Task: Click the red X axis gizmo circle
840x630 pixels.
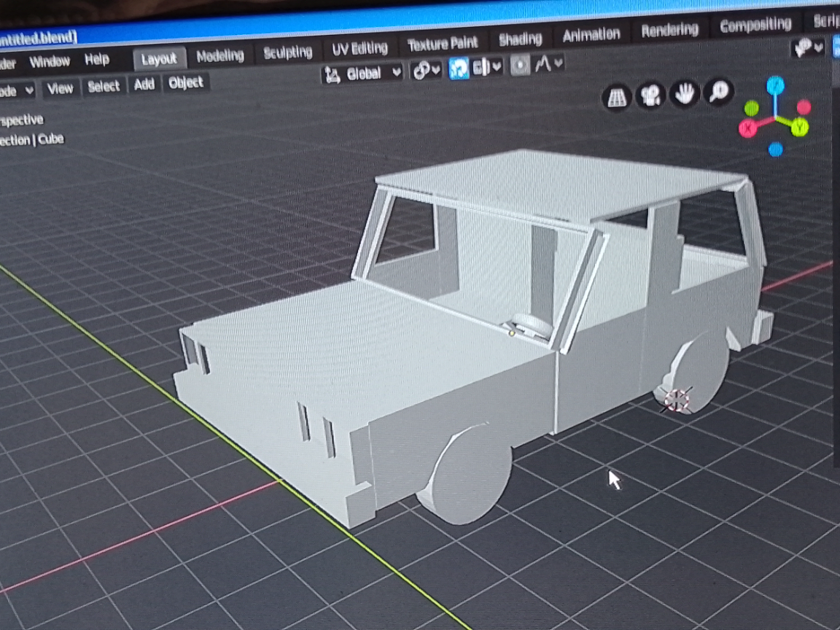Action: click(748, 128)
